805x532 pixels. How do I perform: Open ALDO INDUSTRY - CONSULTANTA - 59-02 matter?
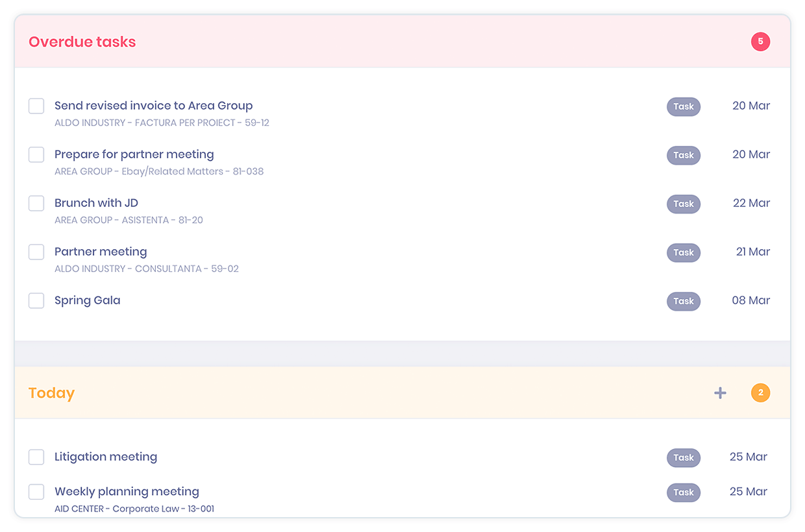[x=147, y=269]
